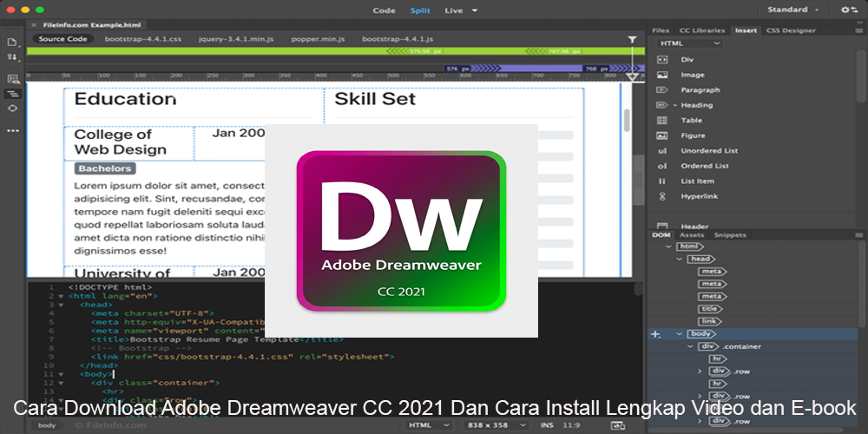The width and height of the screenshot is (868, 434).
Task: Open related file jquery-3.4.1.min.js
Action: pos(236,39)
